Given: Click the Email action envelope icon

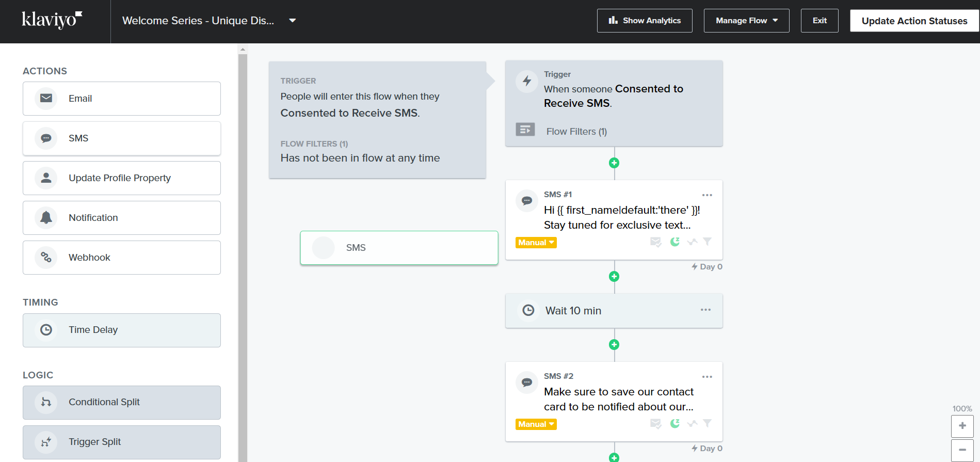Looking at the screenshot, I should (x=46, y=98).
